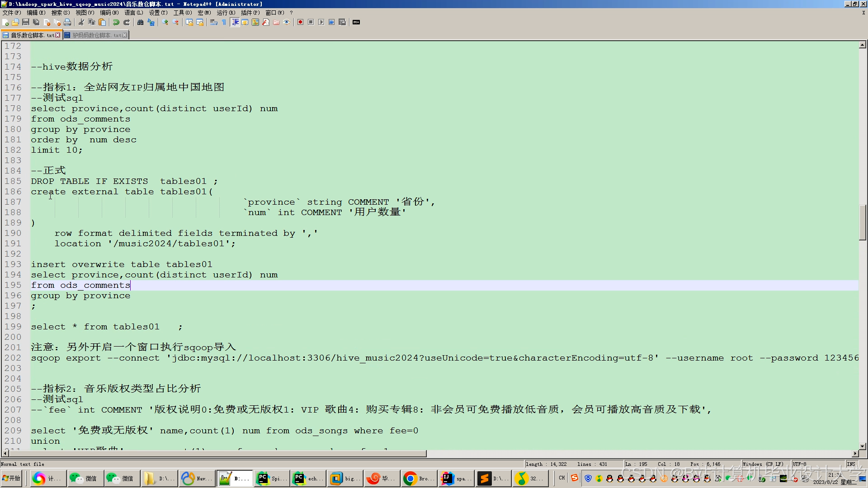Click the Print toolbar icon
The width and height of the screenshot is (868, 488).
point(67,22)
